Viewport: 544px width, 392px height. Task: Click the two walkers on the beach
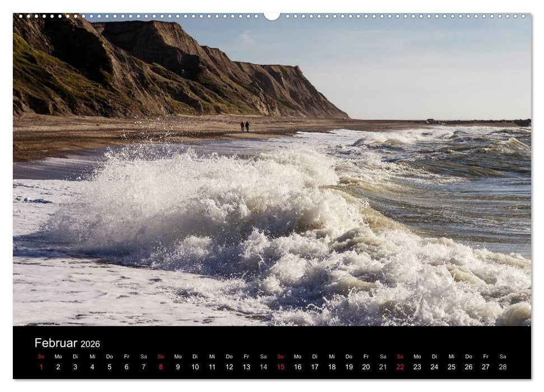tap(245, 127)
